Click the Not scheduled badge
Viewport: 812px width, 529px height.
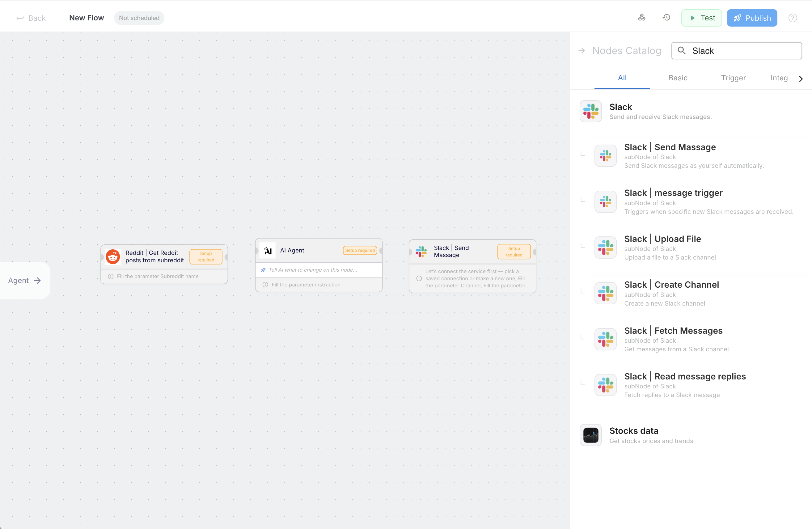[x=139, y=18]
